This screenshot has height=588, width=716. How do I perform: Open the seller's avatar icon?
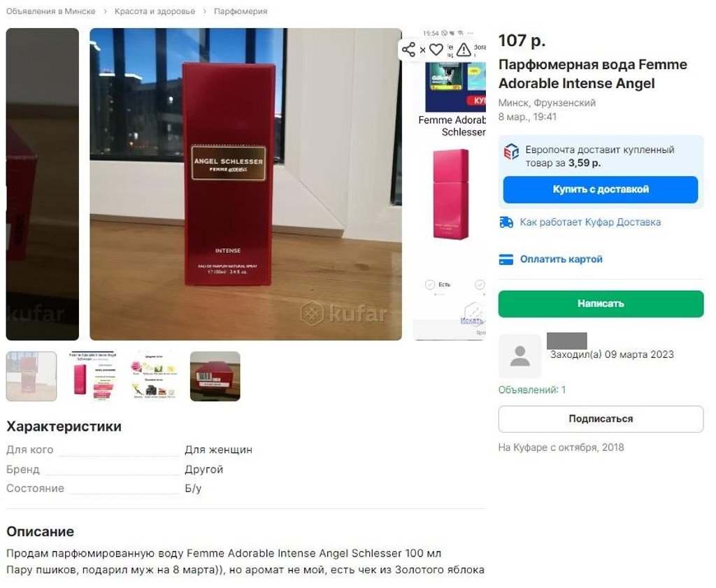pyautogui.click(x=520, y=356)
